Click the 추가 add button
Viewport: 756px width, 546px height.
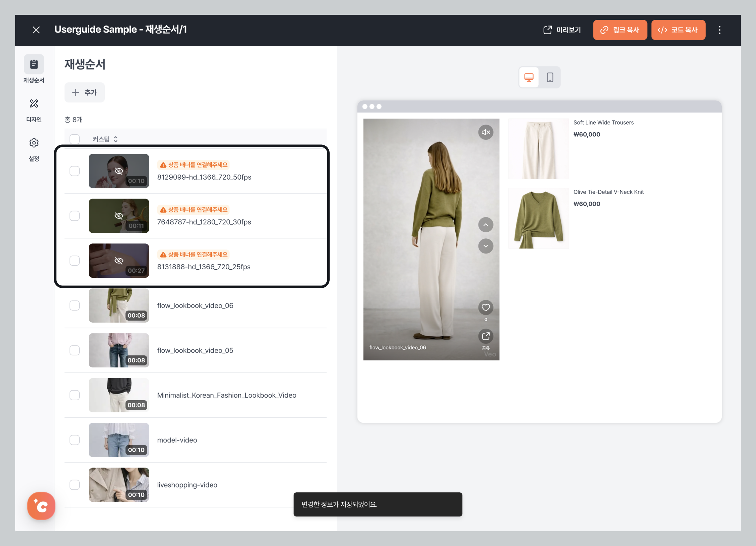point(85,92)
